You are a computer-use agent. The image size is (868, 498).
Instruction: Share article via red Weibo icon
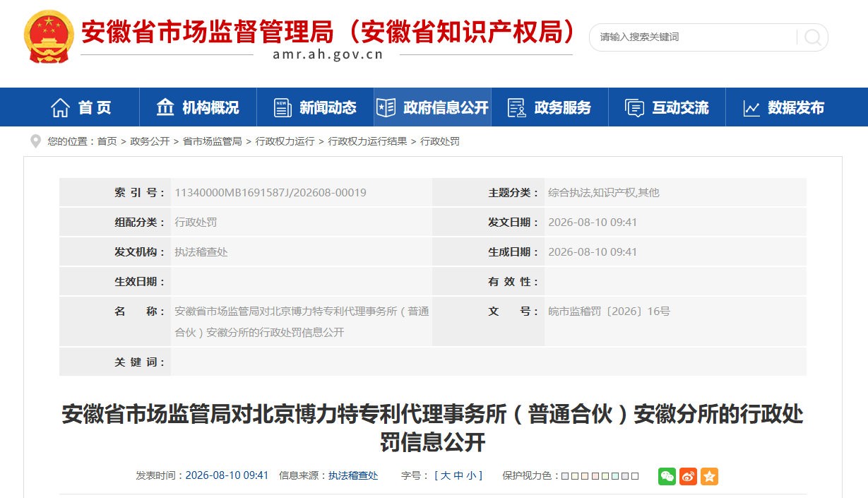(689, 476)
